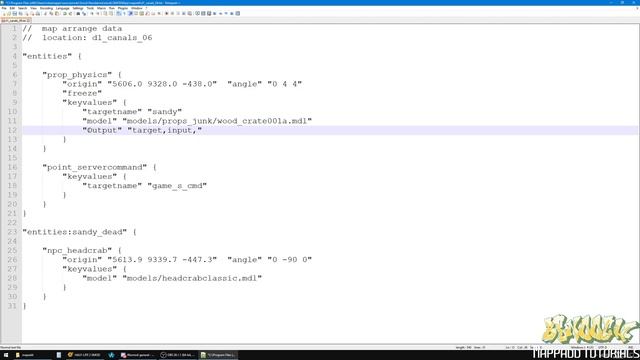This screenshot has height=360, width=640.
Task: Open the Settings menu
Action: click(78, 8)
